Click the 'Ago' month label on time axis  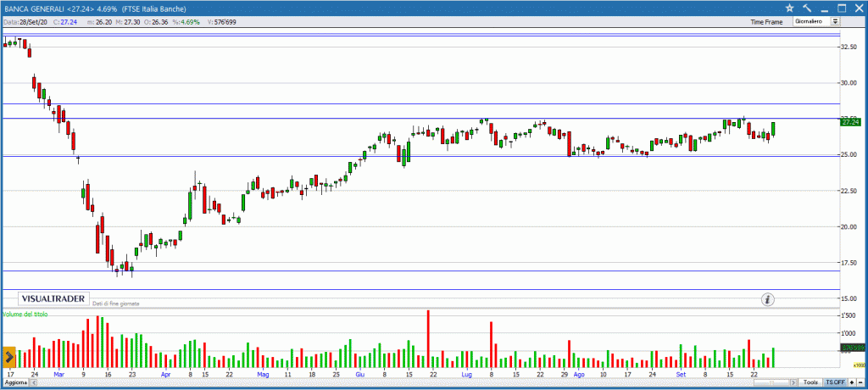point(579,375)
